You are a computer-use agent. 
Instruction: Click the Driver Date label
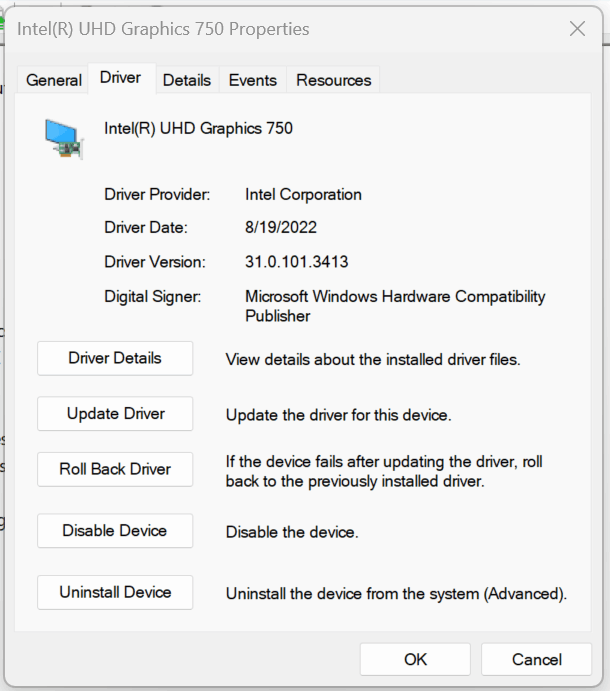(x=145, y=227)
